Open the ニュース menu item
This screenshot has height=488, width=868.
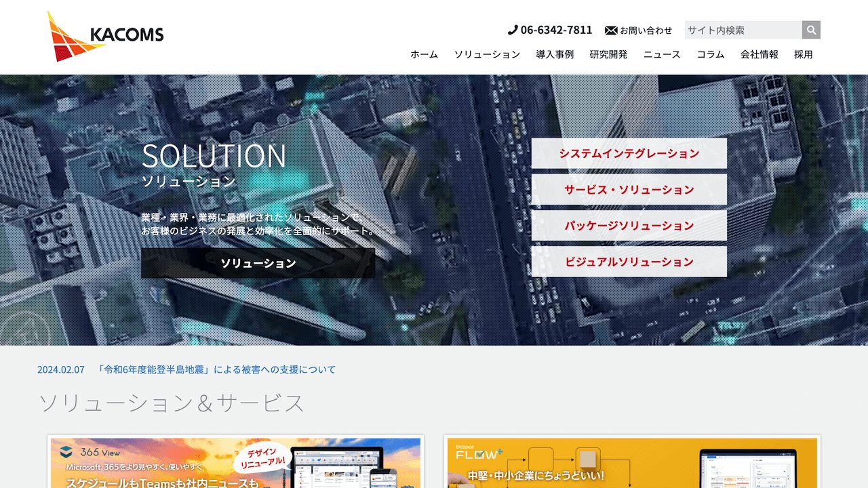[x=661, y=54]
